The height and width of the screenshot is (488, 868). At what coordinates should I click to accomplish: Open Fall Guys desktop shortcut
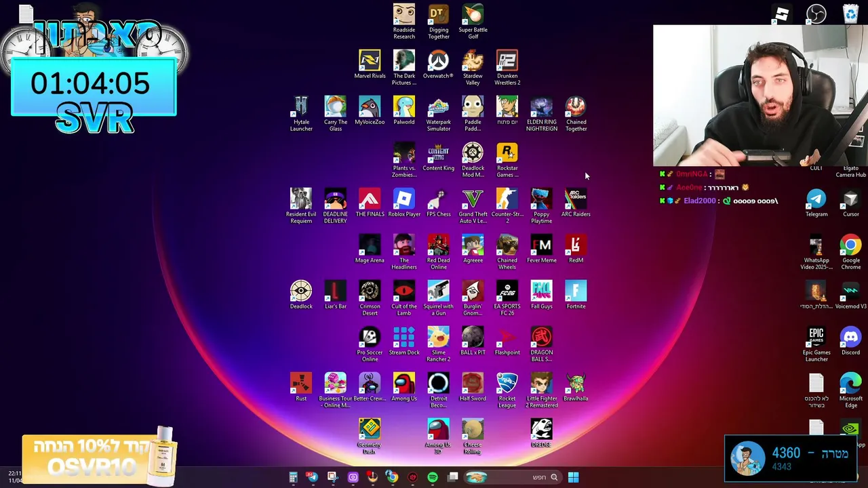541,295
